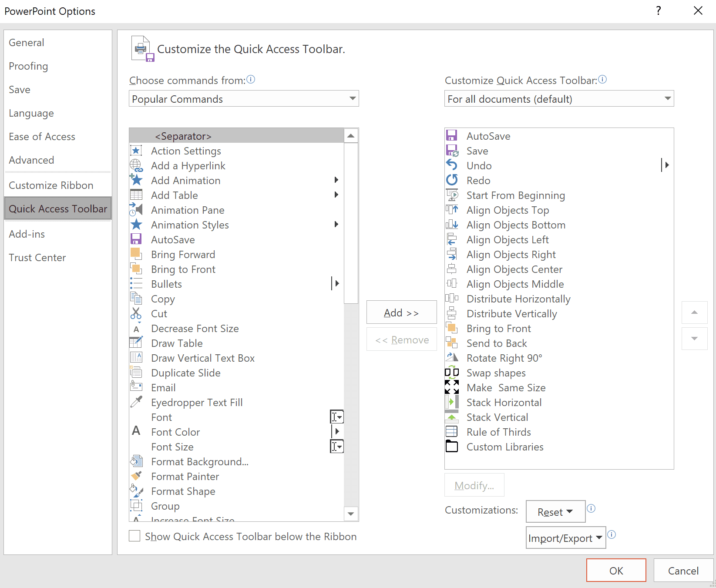716x588 pixels.
Task: Select the Draw Table pencil icon
Action: pyautogui.click(x=136, y=343)
